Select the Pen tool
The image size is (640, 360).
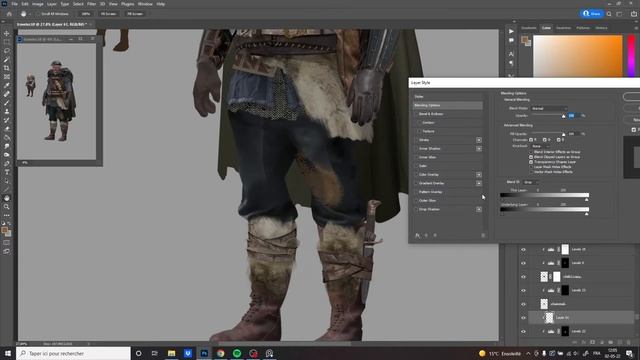click(x=7, y=164)
